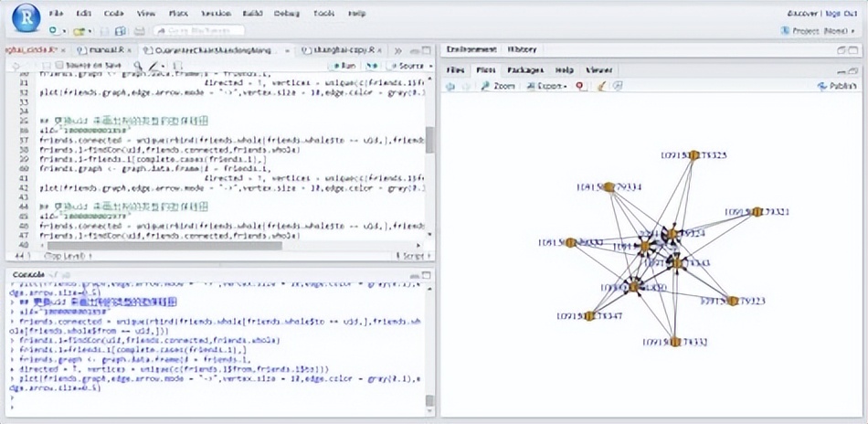Click the project icon beside Project (None)

pos(786,31)
